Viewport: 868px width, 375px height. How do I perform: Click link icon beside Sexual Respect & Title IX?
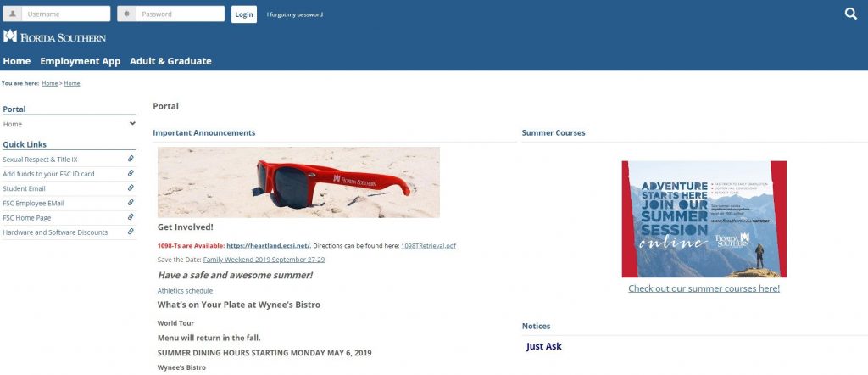131,159
